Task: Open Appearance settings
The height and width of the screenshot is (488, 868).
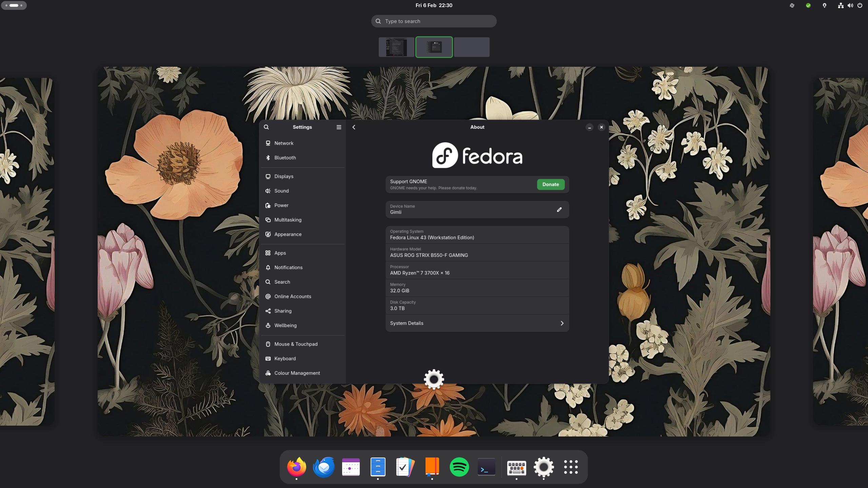Action: pos(288,234)
